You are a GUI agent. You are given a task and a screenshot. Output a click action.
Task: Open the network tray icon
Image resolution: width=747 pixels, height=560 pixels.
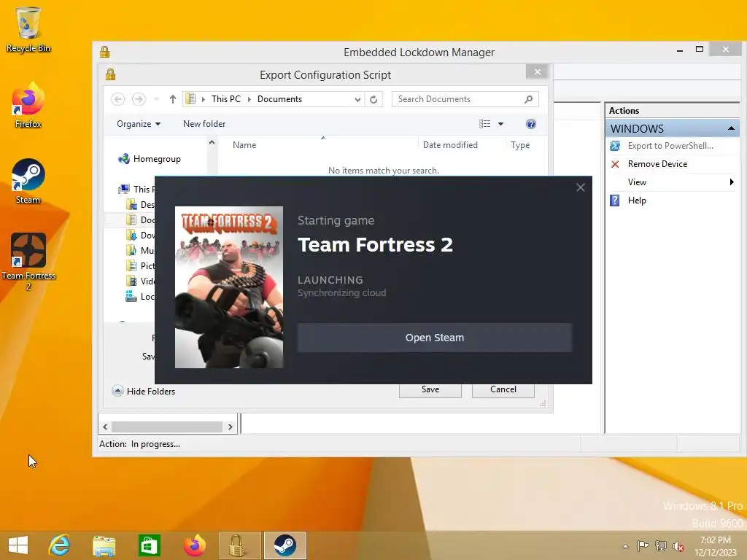[x=661, y=545]
